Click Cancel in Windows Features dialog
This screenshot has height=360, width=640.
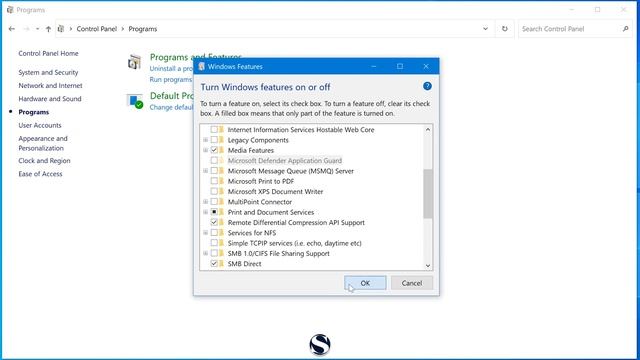coord(411,283)
